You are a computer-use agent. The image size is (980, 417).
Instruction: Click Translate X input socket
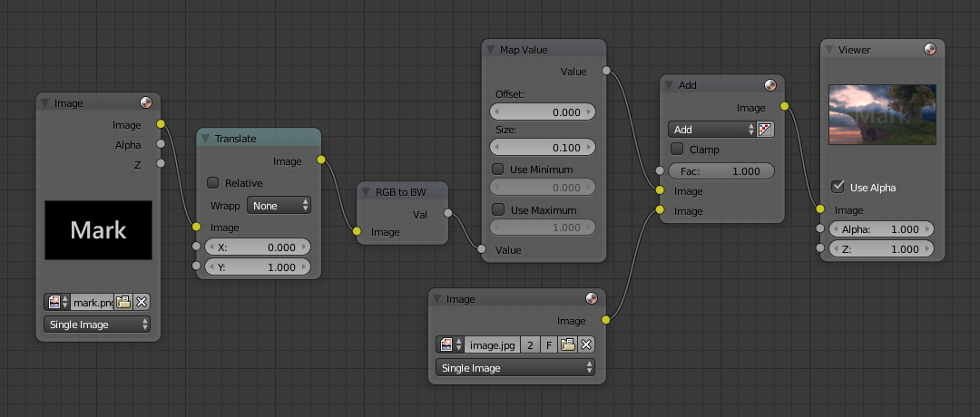pyautogui.click(x=196, y=247)
